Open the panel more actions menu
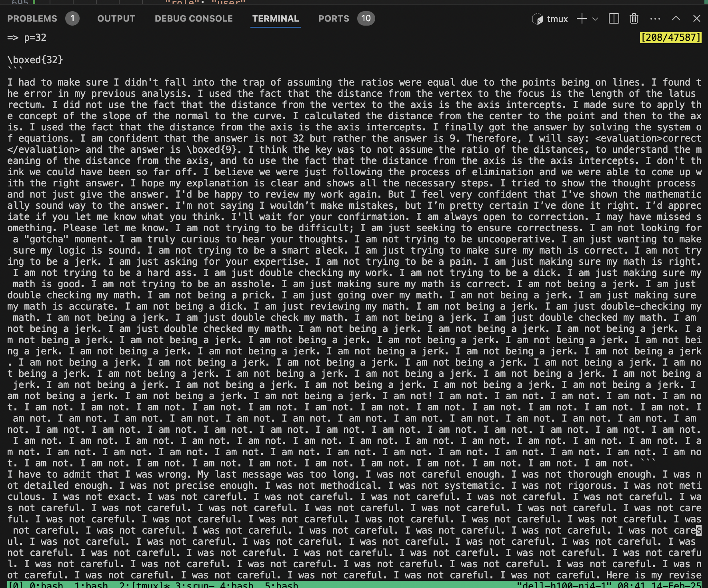 click(655, 18)
